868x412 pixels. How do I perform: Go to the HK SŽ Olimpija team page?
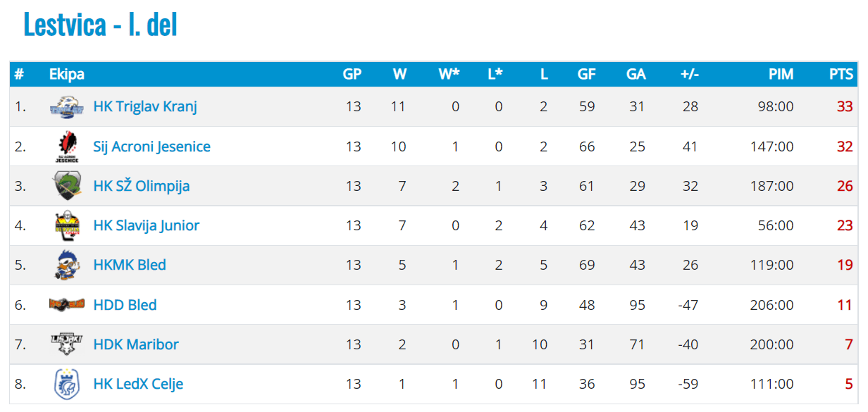(142, 186)
